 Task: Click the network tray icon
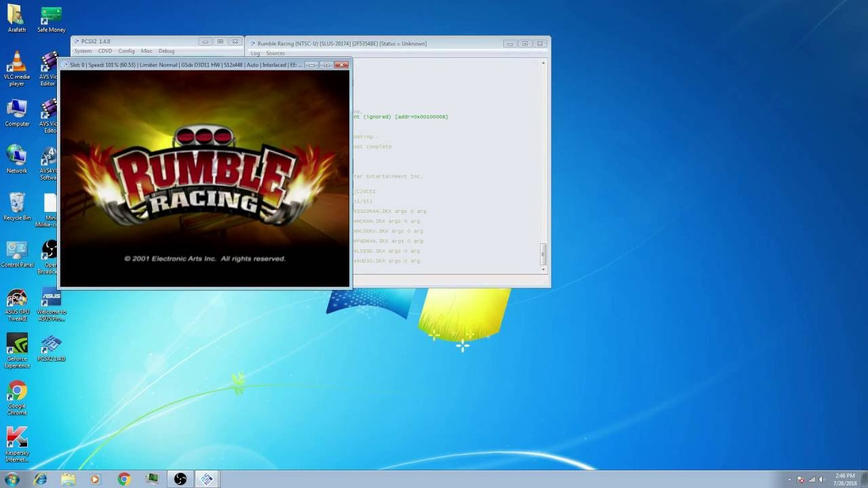tap(811, 479)
